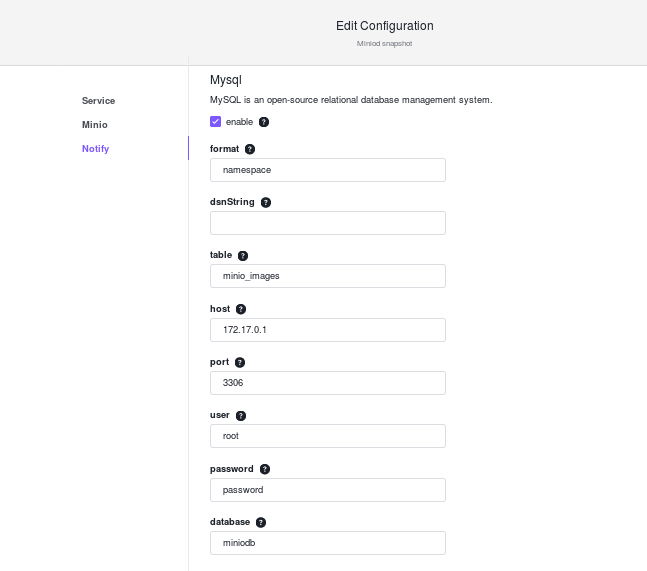Viewport: 647px width, 571px height.
Task: Click help icon beside password label
Action: [264, 469]
